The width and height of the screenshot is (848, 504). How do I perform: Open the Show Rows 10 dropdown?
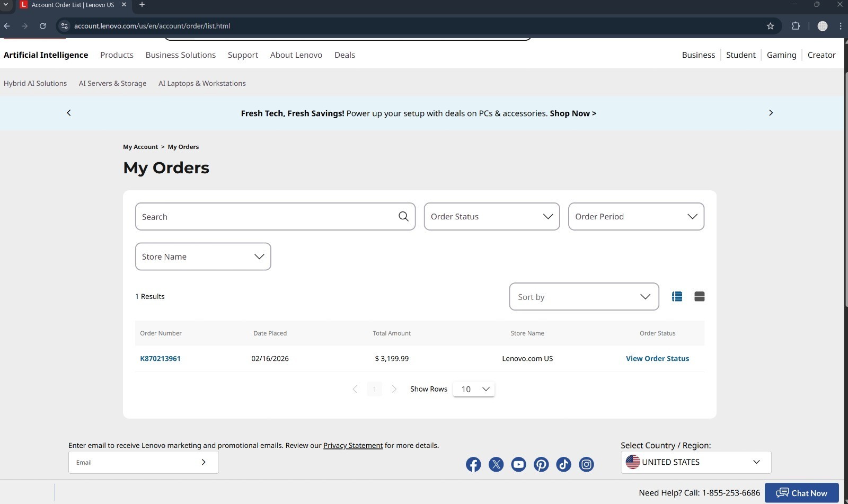(x=474, y=389)
